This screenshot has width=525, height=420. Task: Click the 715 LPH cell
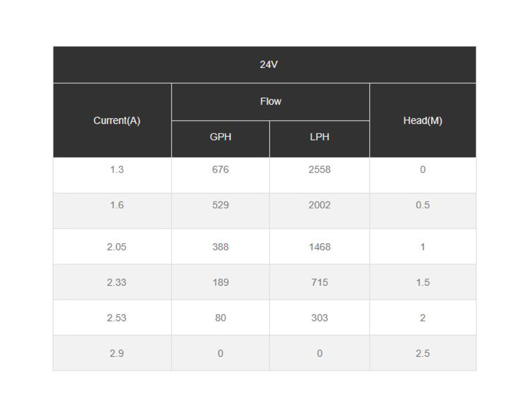tap(320, 282)
